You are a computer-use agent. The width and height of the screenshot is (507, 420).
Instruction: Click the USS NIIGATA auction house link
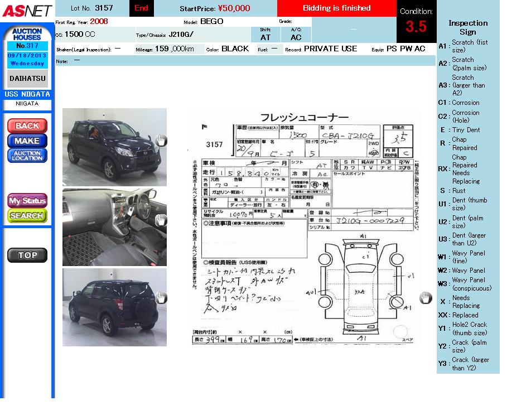[x=27, y=94]
